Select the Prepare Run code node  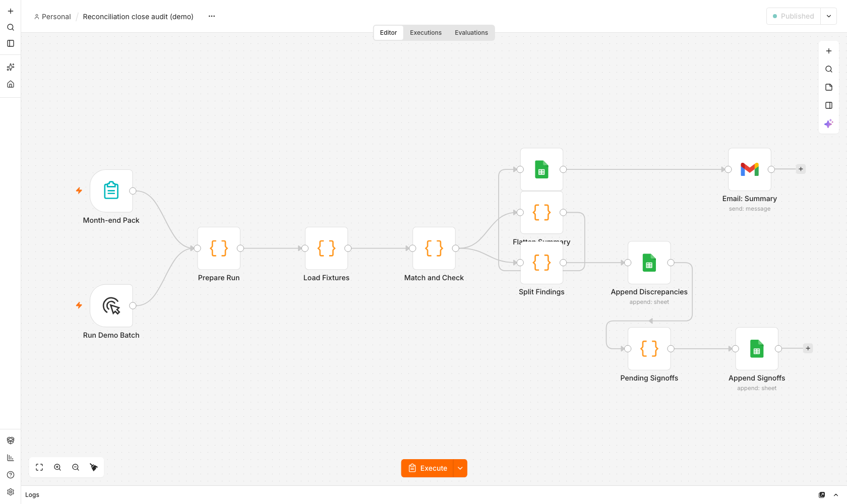point(219,248)
